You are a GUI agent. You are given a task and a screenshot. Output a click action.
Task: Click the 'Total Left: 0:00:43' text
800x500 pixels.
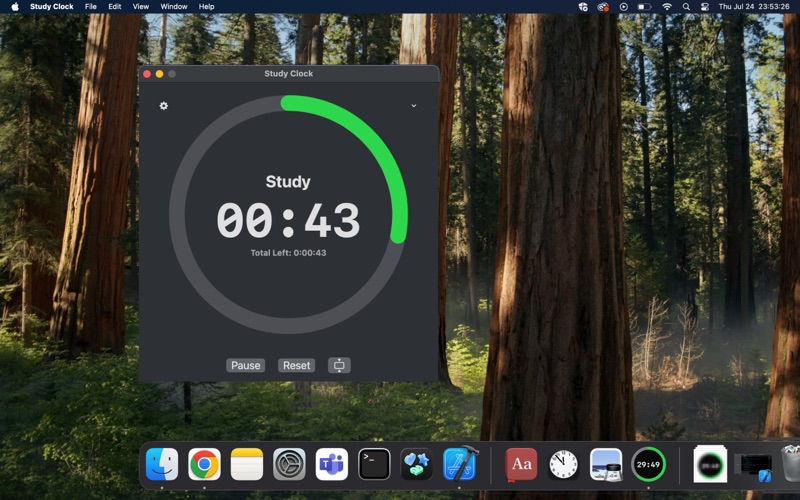tap(288, 253)
